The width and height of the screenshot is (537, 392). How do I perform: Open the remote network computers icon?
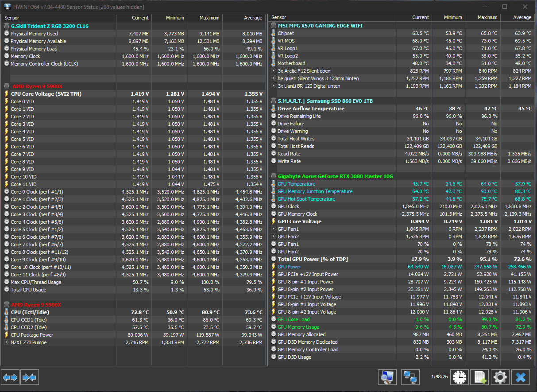click(x=410, y=377)
